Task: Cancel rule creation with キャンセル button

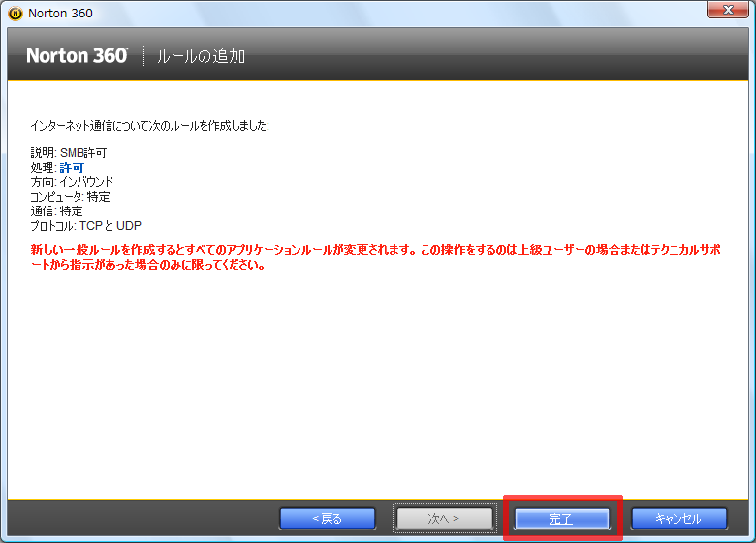Action: tap(678, 519)
